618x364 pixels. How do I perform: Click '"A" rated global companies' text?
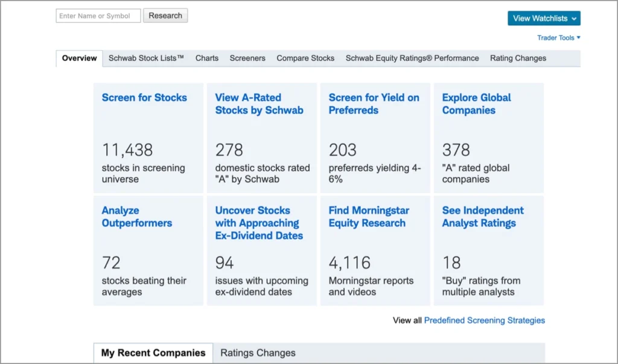(x=476, y=173)
